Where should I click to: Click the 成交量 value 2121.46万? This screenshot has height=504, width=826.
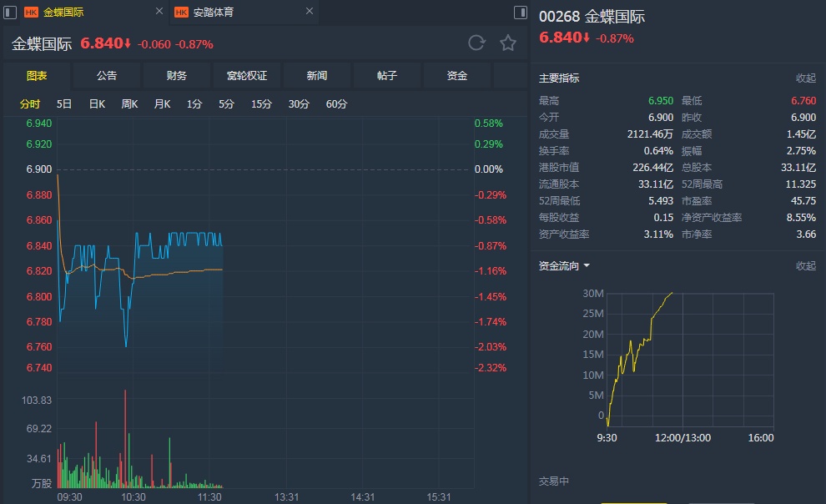650,134
